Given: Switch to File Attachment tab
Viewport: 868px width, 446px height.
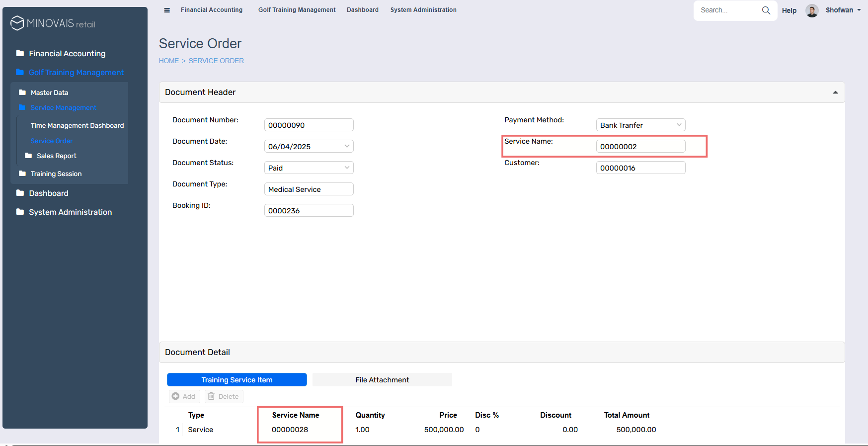Looking at the screenshot, I should 382,380.
